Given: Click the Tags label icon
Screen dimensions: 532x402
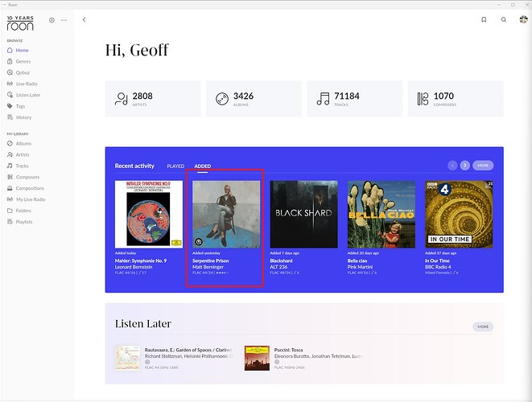Looking at the screenshot, I should tap(10, 106).
